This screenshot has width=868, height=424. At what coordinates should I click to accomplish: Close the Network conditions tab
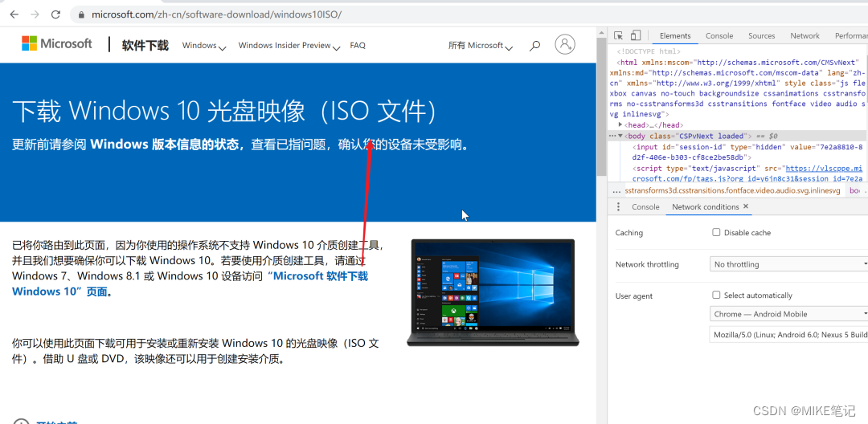tap(746, 206)
